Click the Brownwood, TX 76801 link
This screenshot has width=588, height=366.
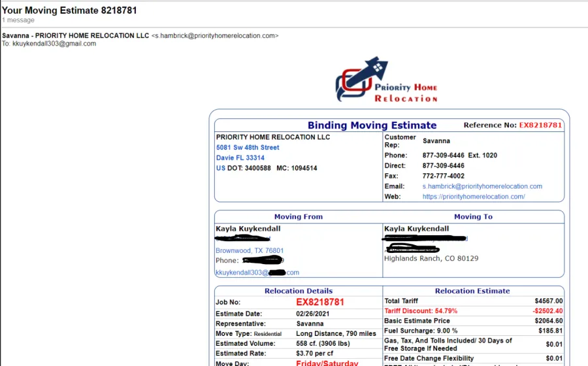[250, 250]
